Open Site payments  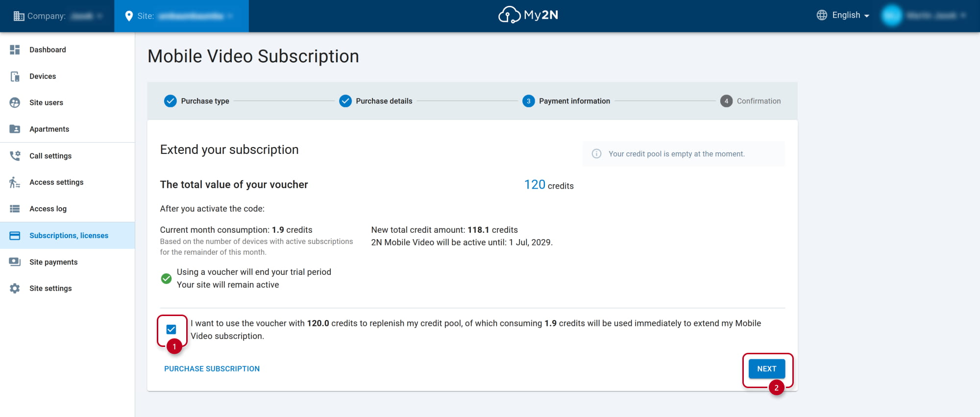[67, 262]
